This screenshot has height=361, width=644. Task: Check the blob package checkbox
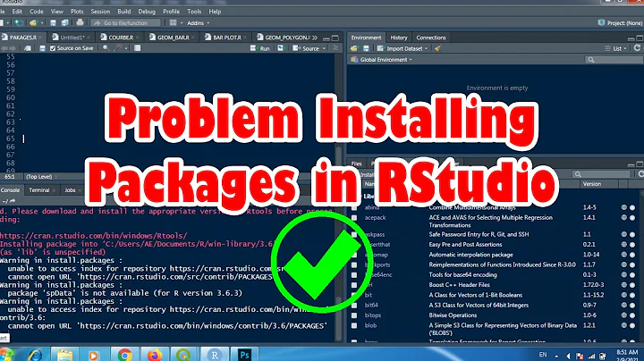point(354,325)
